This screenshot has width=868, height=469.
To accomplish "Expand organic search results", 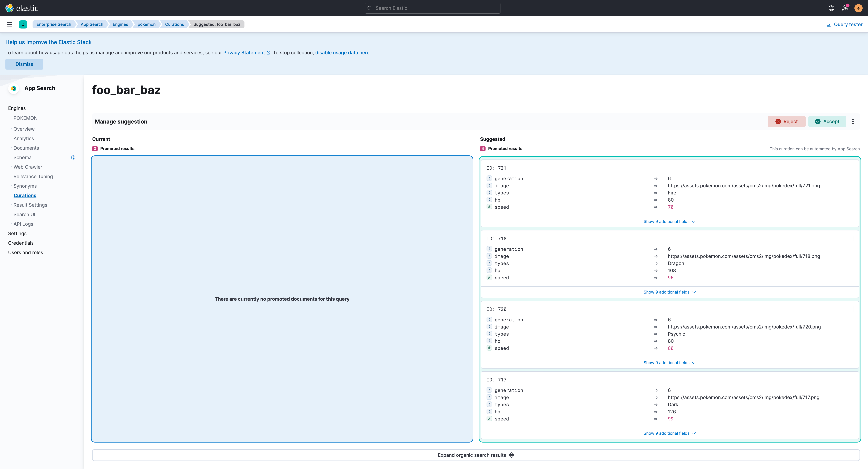I will click(x=475, y=455).
